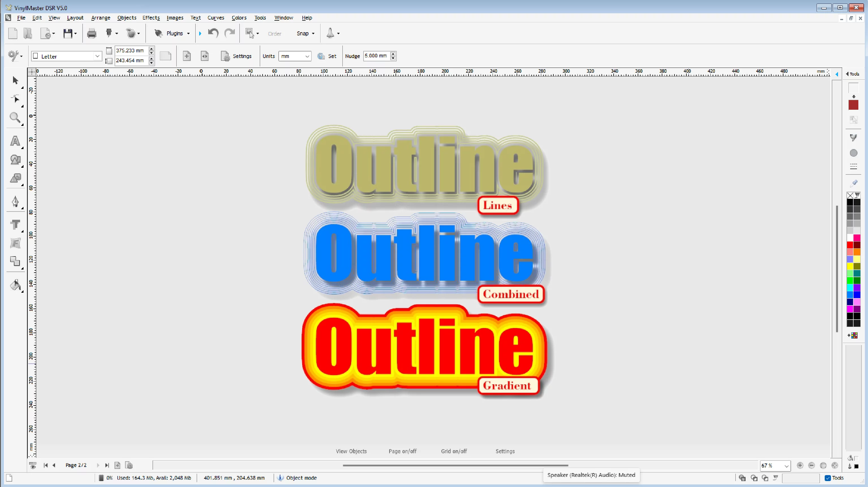Click the undo arrow
Viewport: 868px width, 487px height.
coord(213,33)
